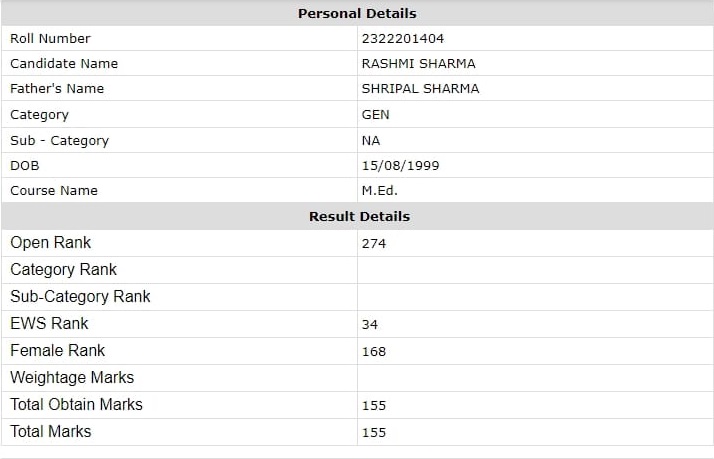Click the DOB value 15/08/1999
This screenshot has height=459, width=714.
point(400,166)
